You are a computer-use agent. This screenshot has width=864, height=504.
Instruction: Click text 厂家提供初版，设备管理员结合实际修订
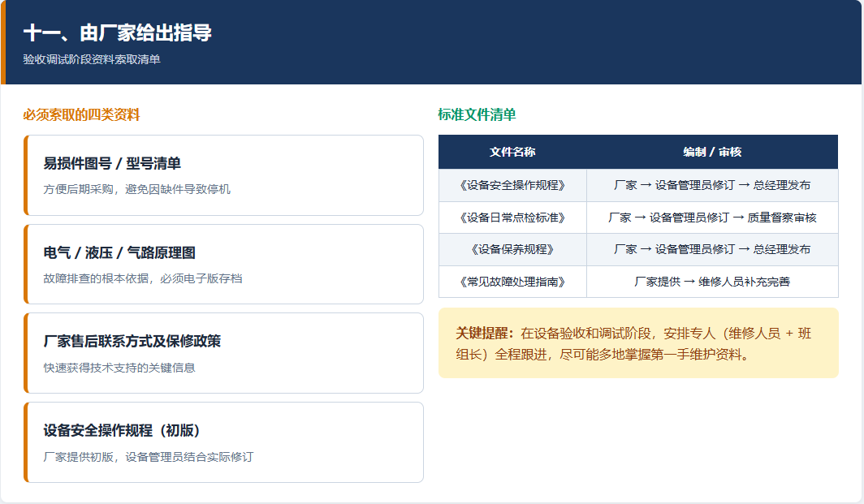[149, 457]
